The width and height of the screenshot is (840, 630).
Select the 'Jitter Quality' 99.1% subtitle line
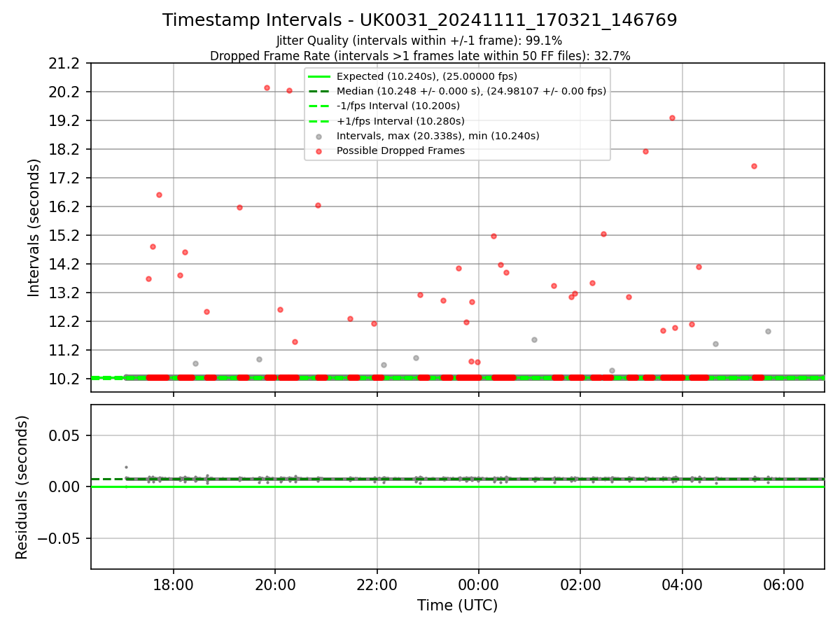coord(419,41)
